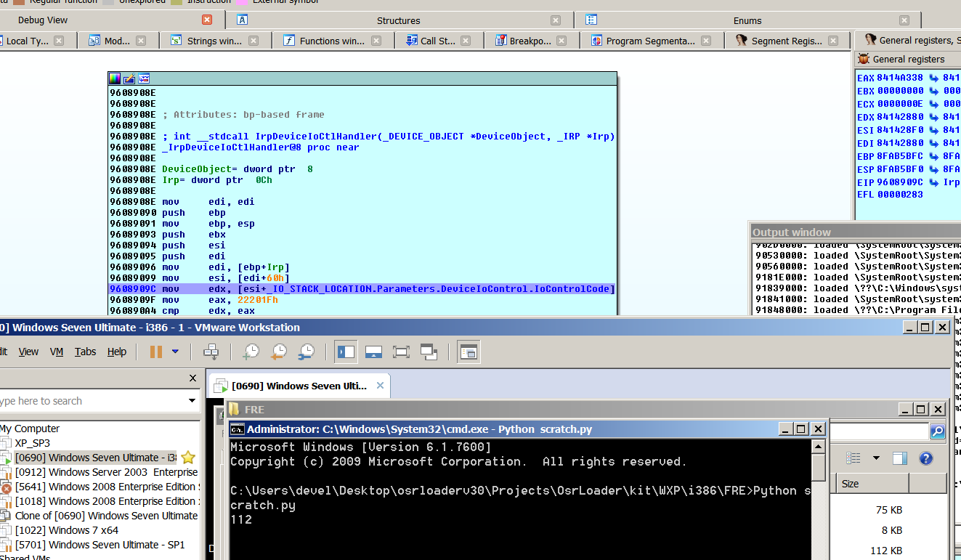Viewport: 961px width, 560px height.
Task: Toggle the library sidebar view button
Action: (x=346, y=352)
